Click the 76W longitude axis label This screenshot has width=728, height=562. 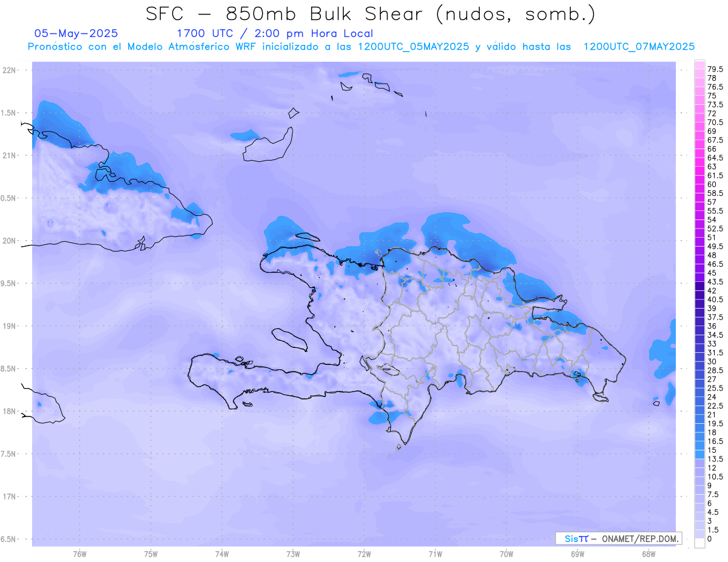pos(79,554)
